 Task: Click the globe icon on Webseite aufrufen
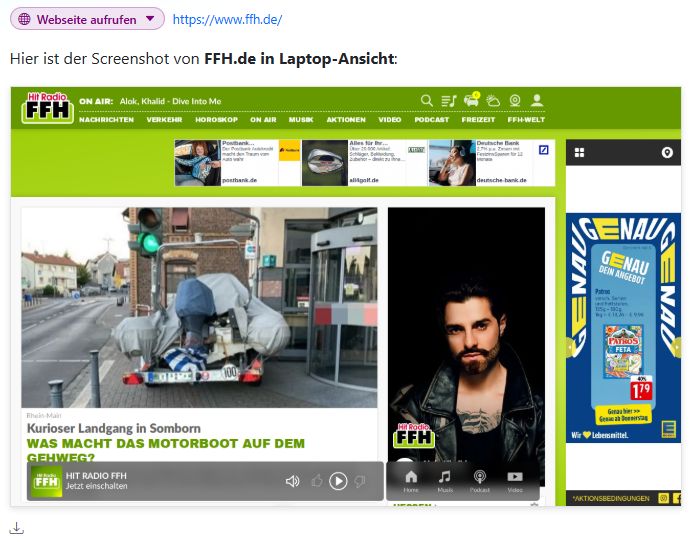(24, 19)
